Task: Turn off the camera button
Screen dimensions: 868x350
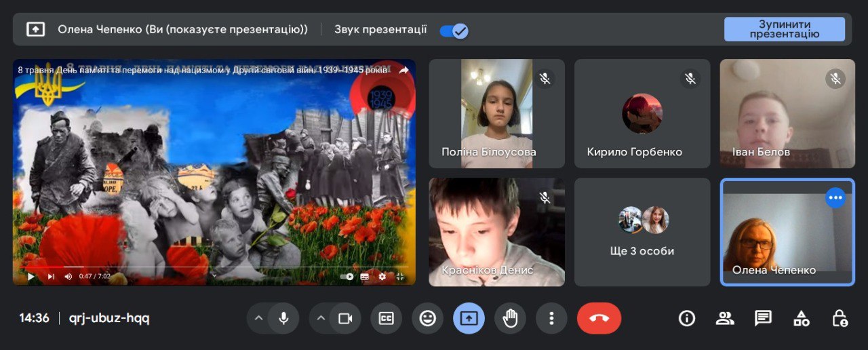Action: tap(345, 319)
